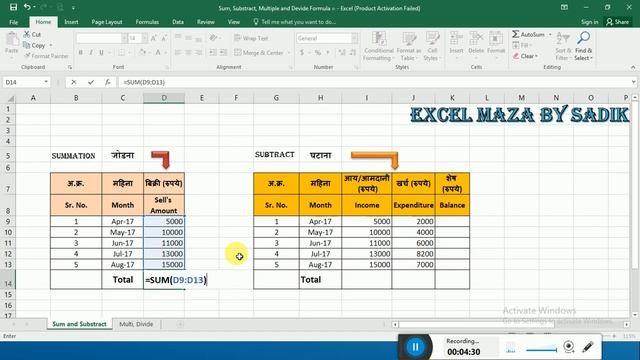Image resolution: width=640 pixels, height=360 pixels.
Task: Switch to Insert ribbon tab
Action: [71, 22]
